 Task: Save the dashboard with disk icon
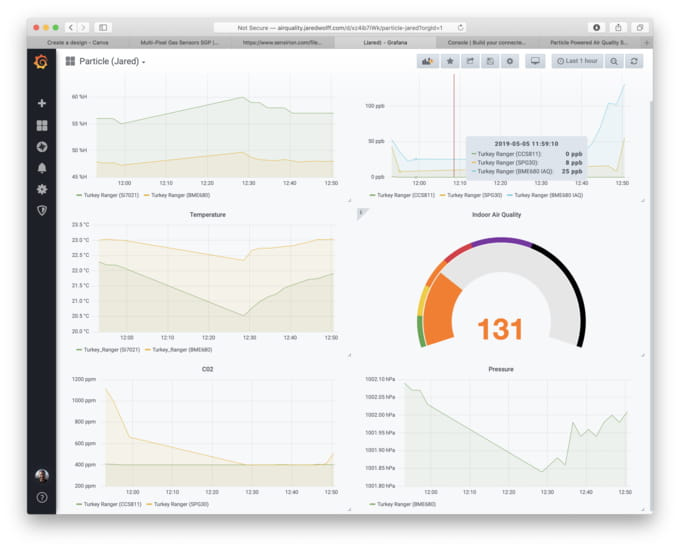click(490, 61)
